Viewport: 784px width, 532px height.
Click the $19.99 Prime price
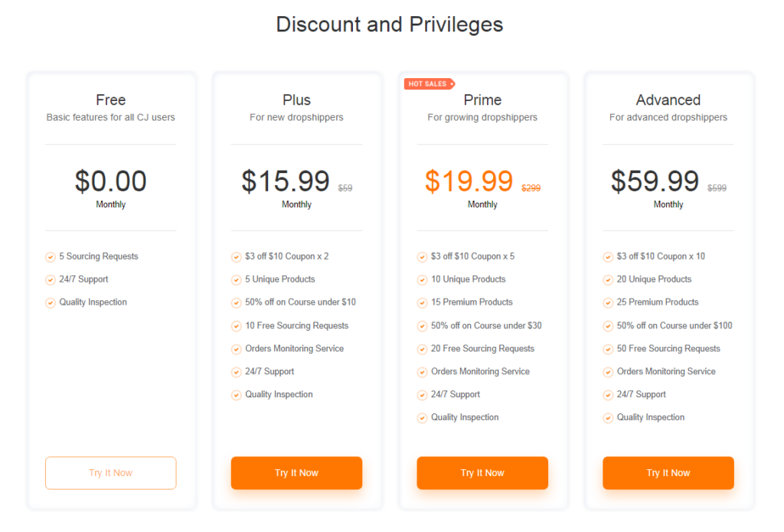pos(469,181)
